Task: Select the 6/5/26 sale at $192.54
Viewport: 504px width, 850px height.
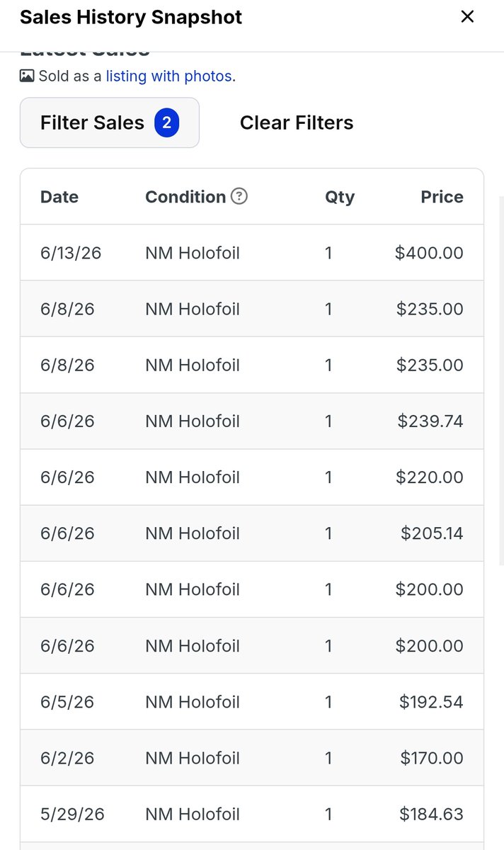Action: click(252, 702)
